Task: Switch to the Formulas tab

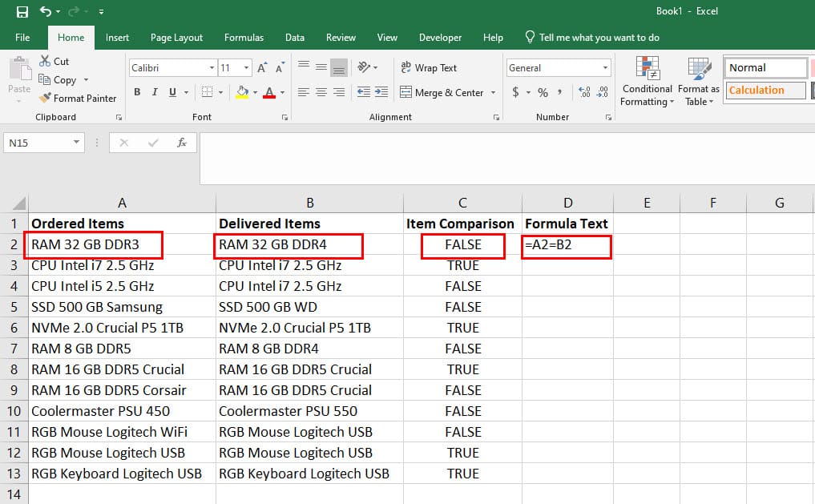Action: click(244, 38)
